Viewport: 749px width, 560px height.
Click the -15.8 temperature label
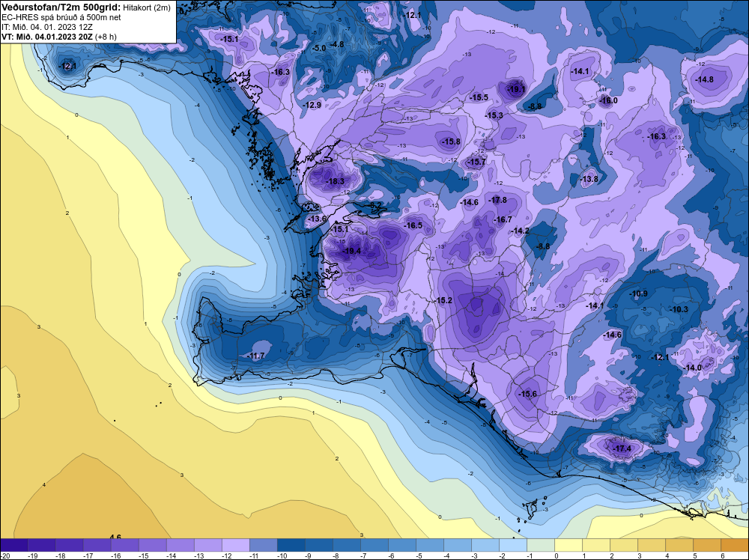coord(451,141)
